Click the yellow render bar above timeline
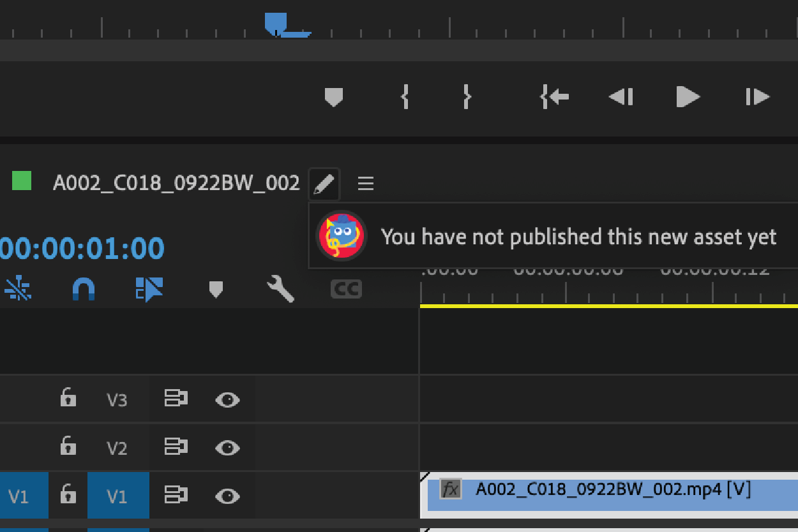Image resolution: width=798 pixels, height=532 pixels. click(x=608, y=306)
